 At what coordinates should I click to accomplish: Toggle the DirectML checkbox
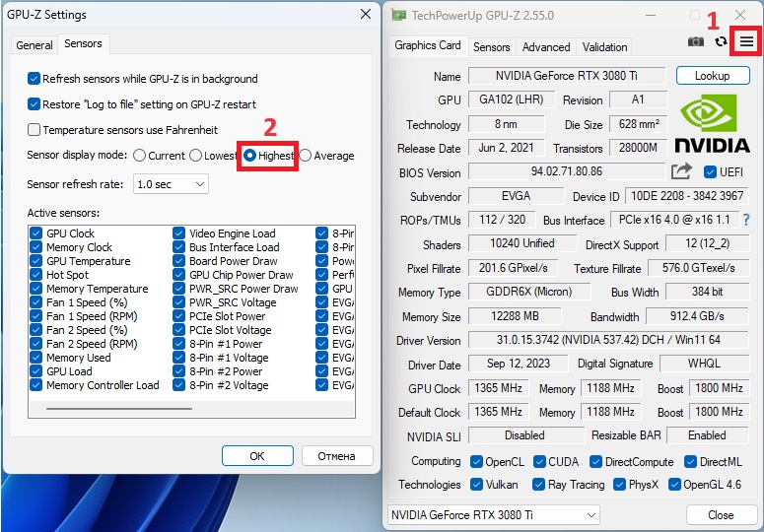tap(690, 461)
